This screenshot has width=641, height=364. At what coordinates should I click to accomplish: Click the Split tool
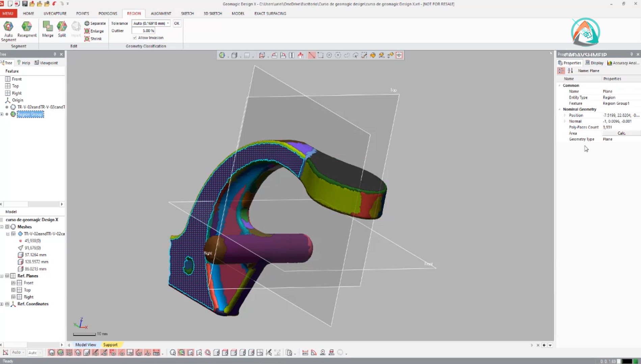click(62, 30)
